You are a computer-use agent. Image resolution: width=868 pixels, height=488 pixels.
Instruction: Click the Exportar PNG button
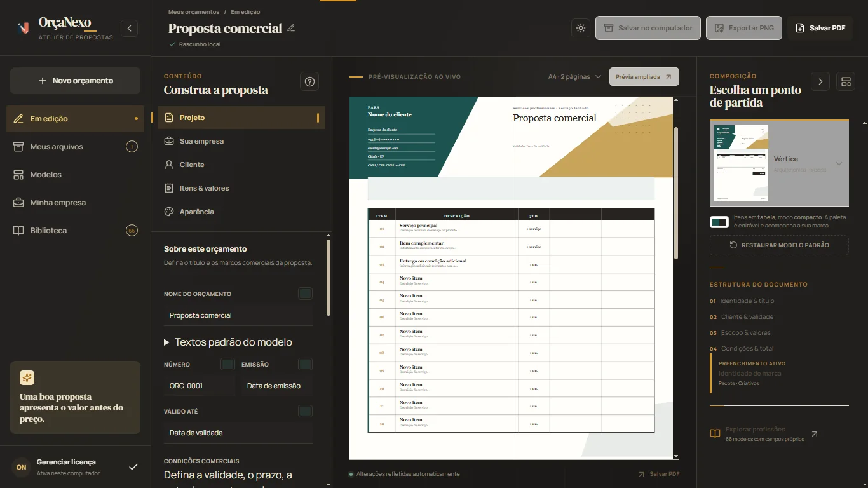(744, 28)
